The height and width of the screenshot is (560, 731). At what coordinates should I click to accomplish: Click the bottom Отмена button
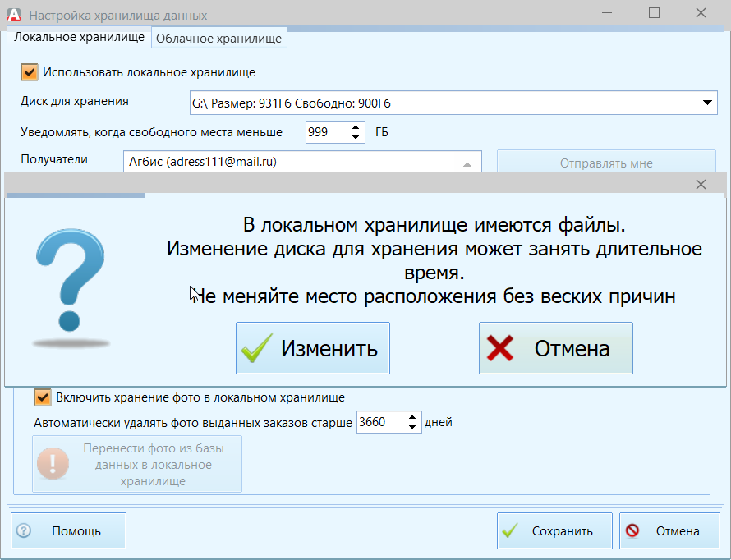coord(669,530)
